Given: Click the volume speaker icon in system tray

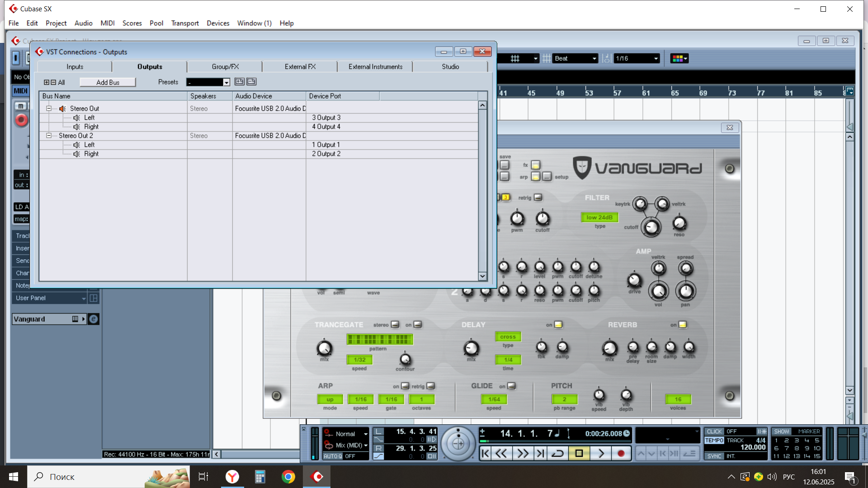Looking at the screenshot, I should tap(772, 477).
